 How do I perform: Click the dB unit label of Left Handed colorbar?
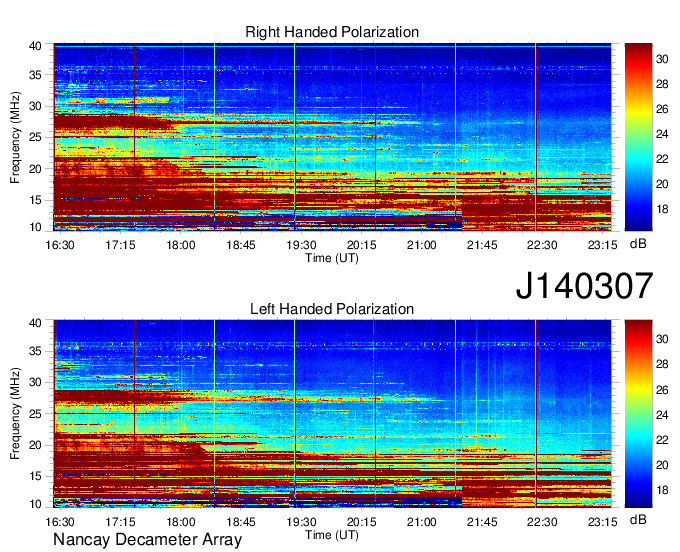click(638, 519)
